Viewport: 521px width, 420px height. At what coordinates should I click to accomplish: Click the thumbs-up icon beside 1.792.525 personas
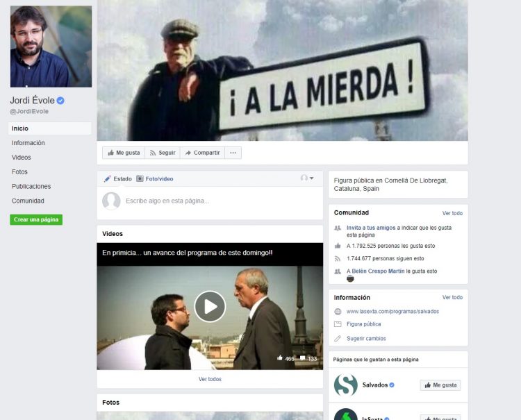click(338, 246)
